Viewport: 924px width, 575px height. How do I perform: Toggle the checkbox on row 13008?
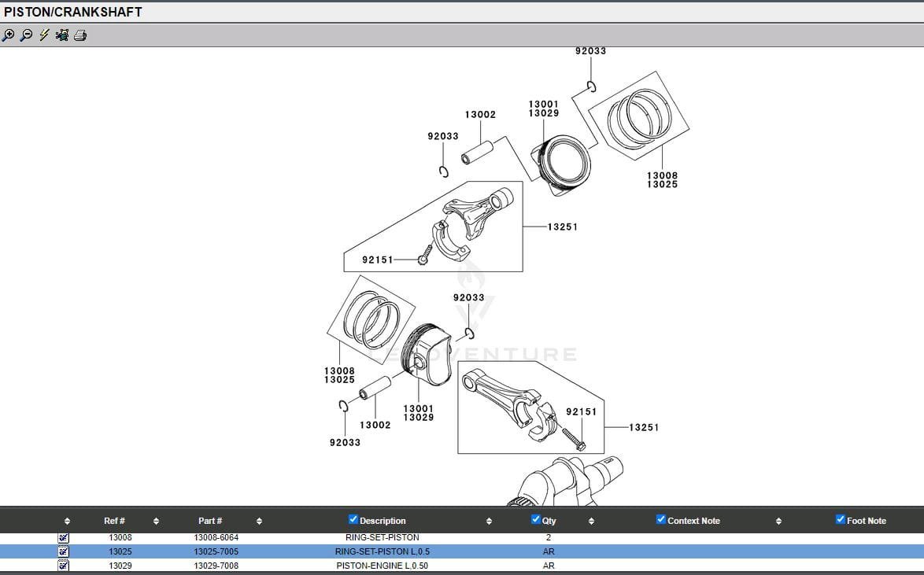[63, 537]
